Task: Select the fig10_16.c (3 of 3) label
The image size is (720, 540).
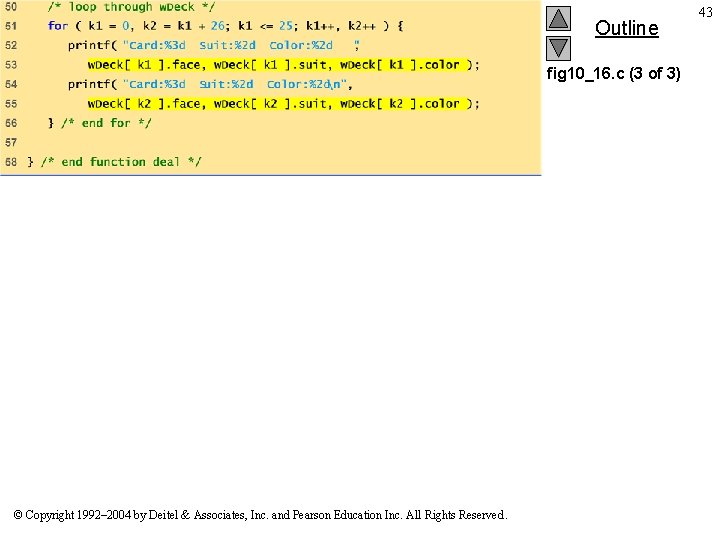Action: 613,73
